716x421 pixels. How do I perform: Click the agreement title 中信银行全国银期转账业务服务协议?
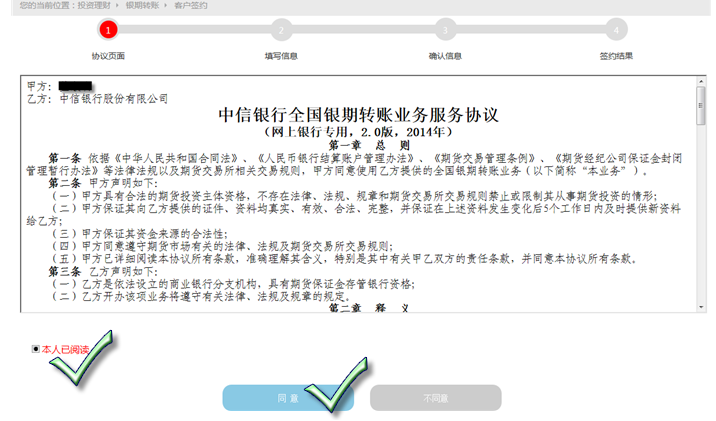coord(357,114)
